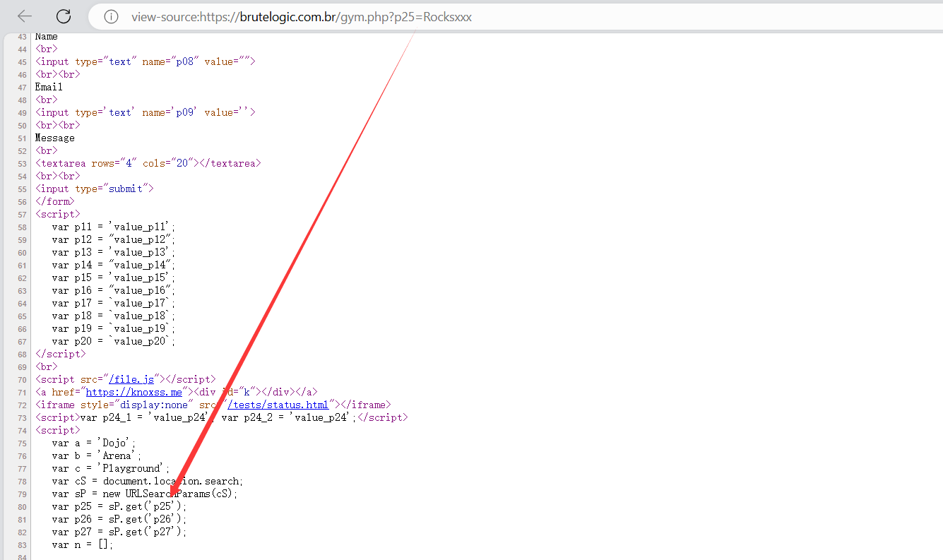Click the closing form tag line
The width and height of the screenshot is (943, 560).
(x=54, y=201)
